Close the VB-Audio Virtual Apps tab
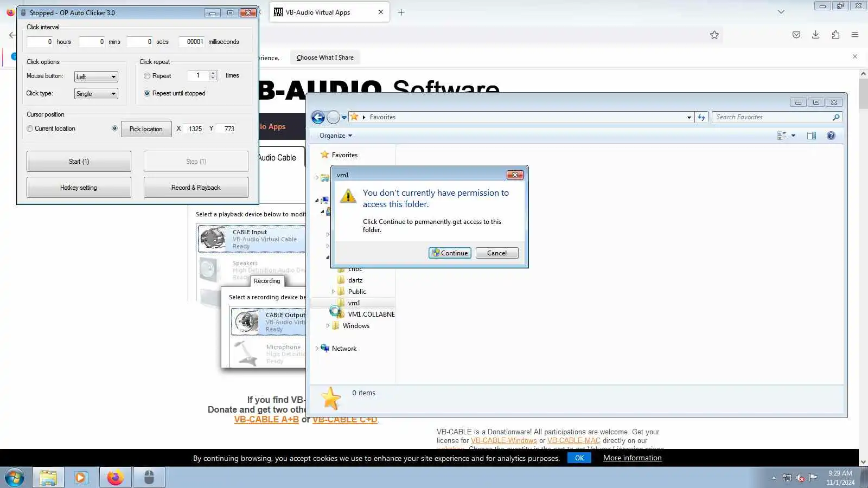The image size is (868, 488). pos(381,12)
